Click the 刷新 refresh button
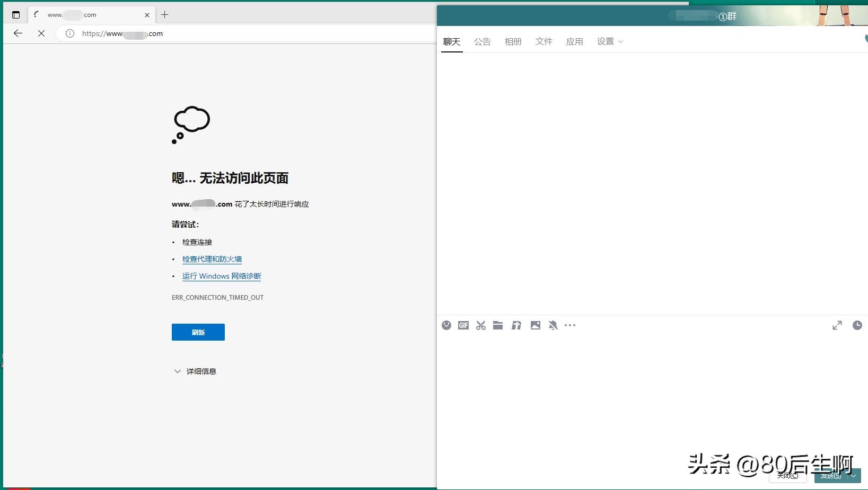This screenshot has height=490, width=868. (198, 332)
